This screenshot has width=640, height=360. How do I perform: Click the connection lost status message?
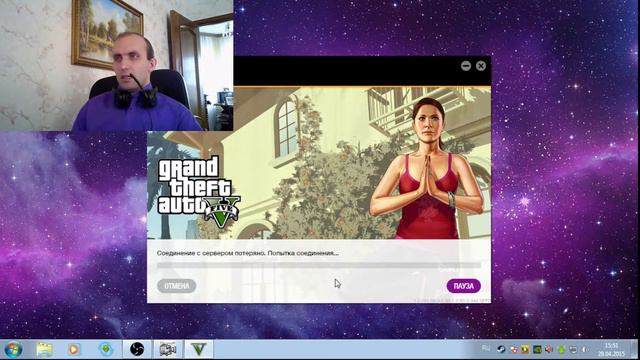coord(248,253)
